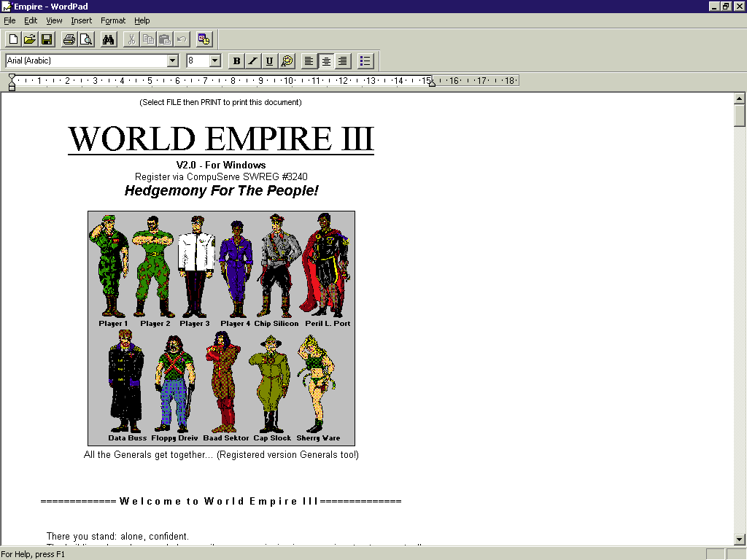Insert the date and time

coord(204,39)
